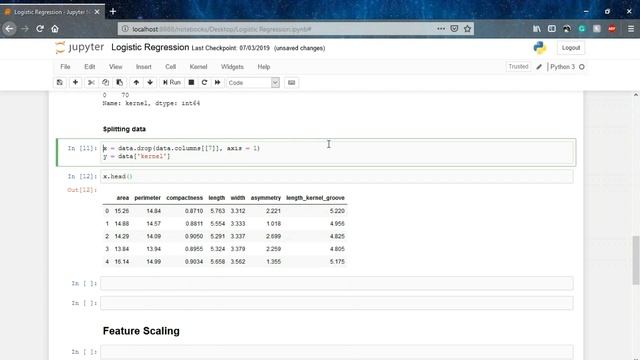Image resolution: width=640 pixels, height=360 pixels.
Task: Open the Edit menu
Action: [x=90, y=67]
